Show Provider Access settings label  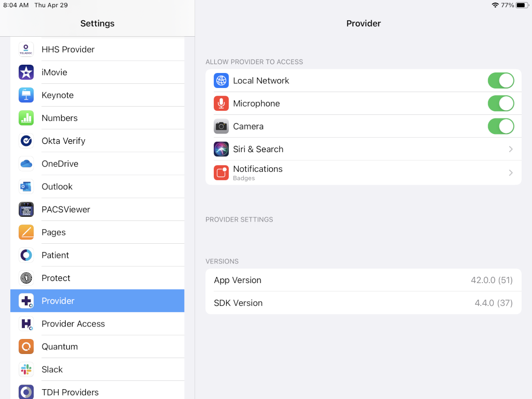73,323
